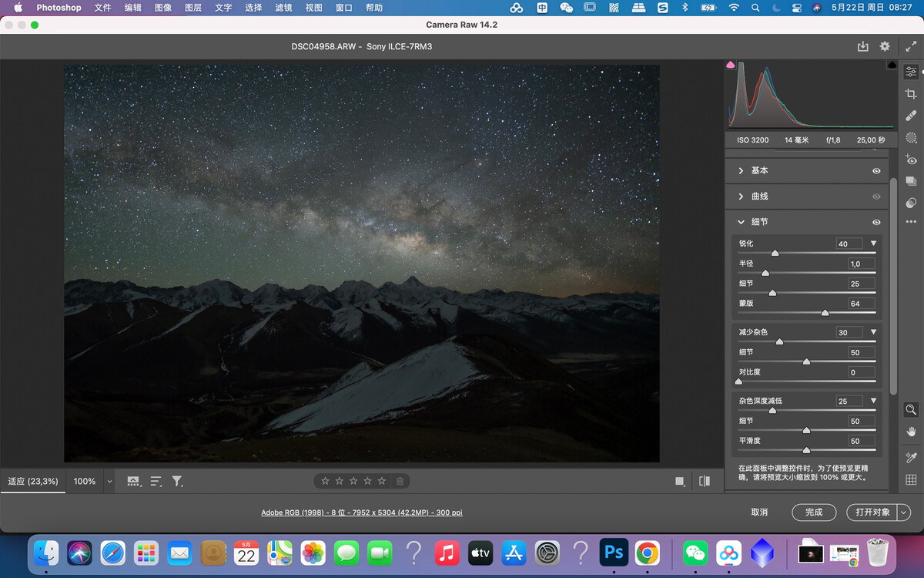924x578 pixels.
Task: Expand the 基本 panel
Action: point(742,171)
